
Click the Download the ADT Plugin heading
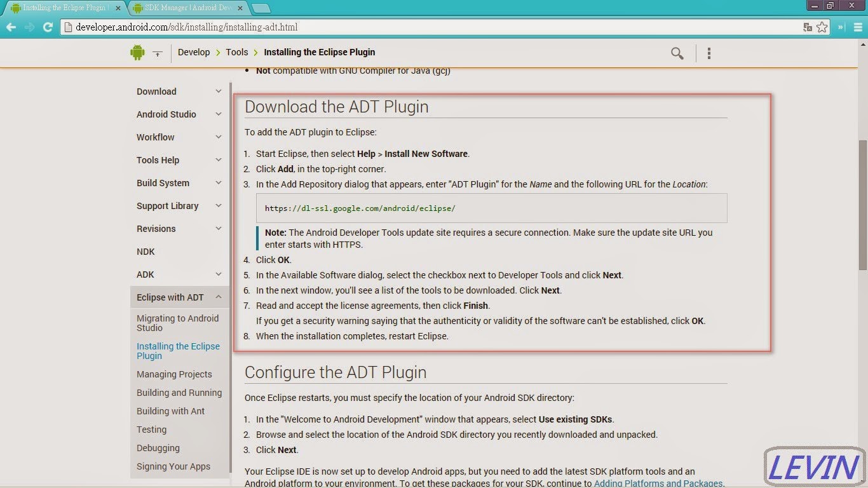click(x=337, y=107)
